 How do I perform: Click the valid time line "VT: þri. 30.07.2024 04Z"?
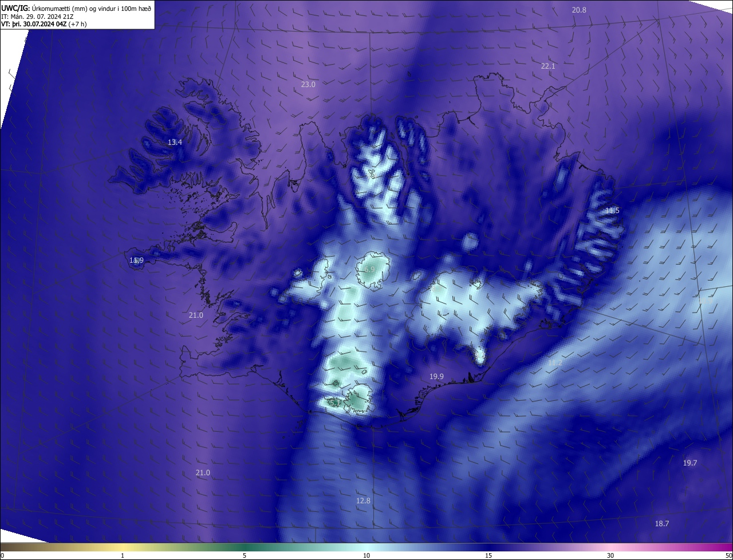click(34, 24)
